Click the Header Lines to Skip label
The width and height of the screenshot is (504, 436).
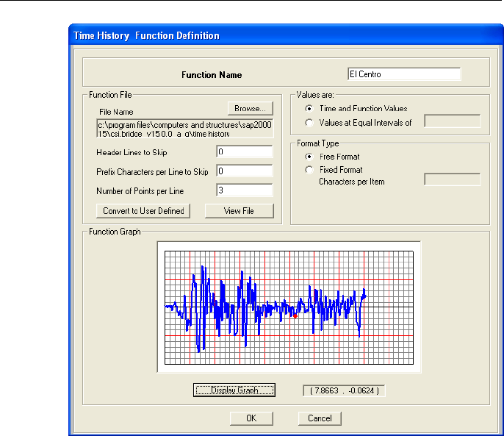tap(132, 152)
